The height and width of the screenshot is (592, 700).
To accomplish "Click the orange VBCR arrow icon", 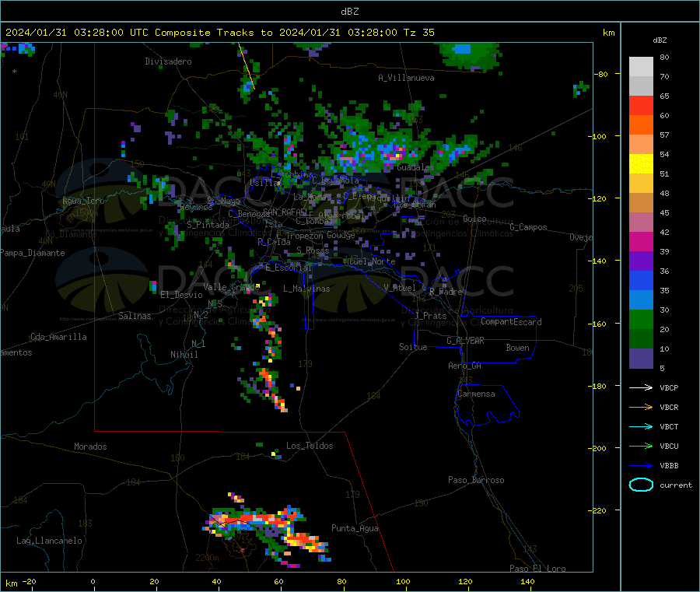I will coord(641,407).
